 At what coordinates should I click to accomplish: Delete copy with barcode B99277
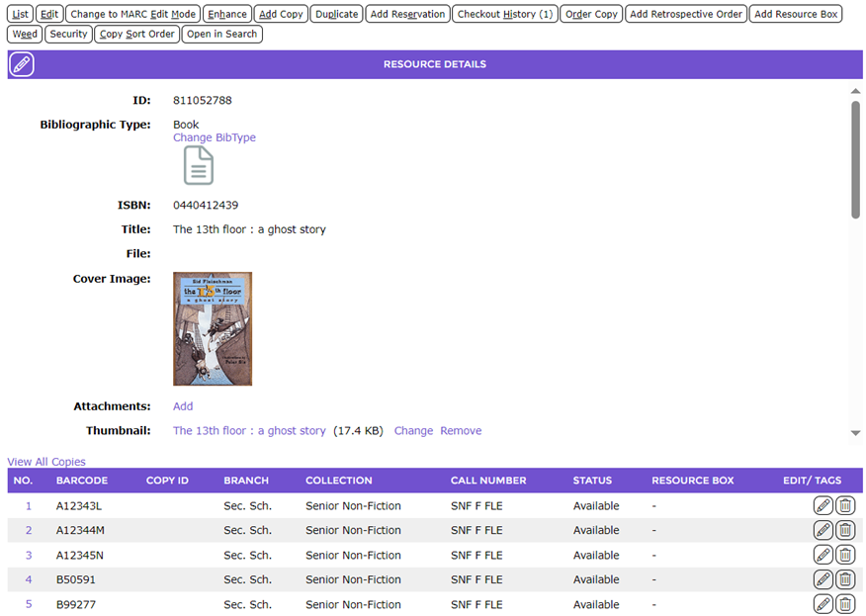(x=845, y=604)
